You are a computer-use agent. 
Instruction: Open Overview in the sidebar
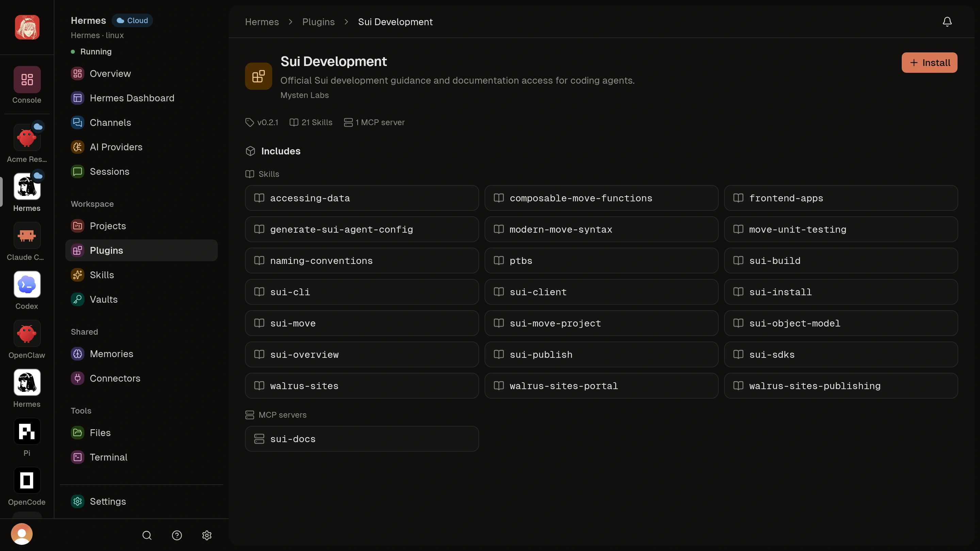pyautogui.click(x=142, y=74)
